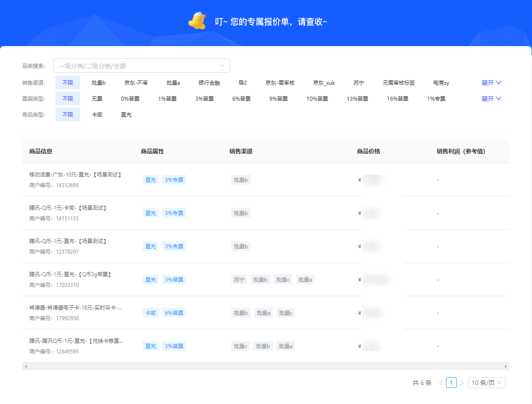
Task: Choose 6%普票 invoice type filter
Action: coord(241,99)
